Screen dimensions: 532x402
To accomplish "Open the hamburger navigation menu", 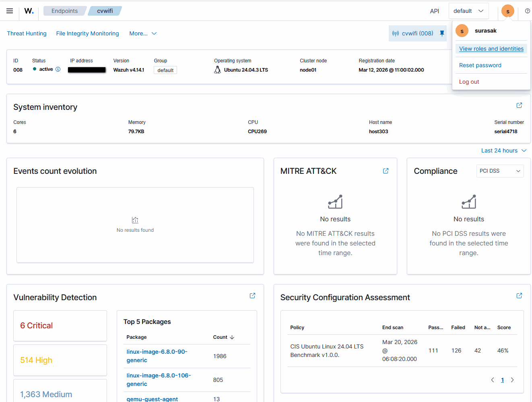I will point(10,11).
